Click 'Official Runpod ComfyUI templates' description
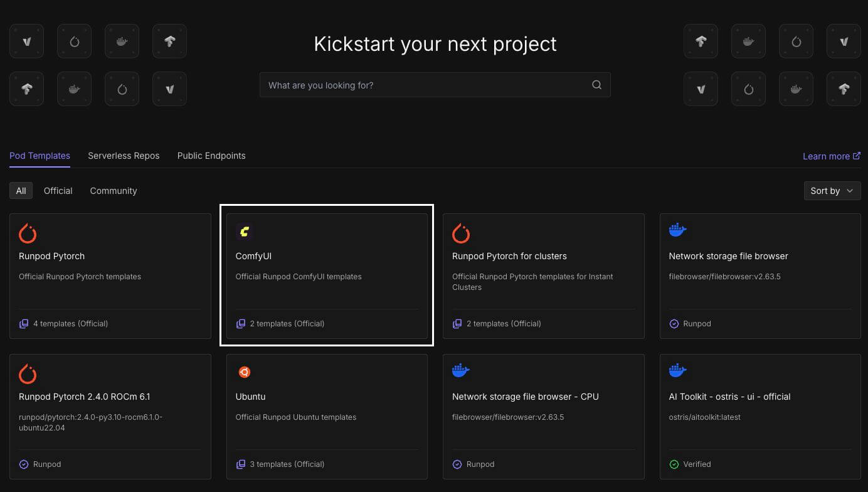The width and height of the screenshot is (868, 492). [x=299, y=277]
